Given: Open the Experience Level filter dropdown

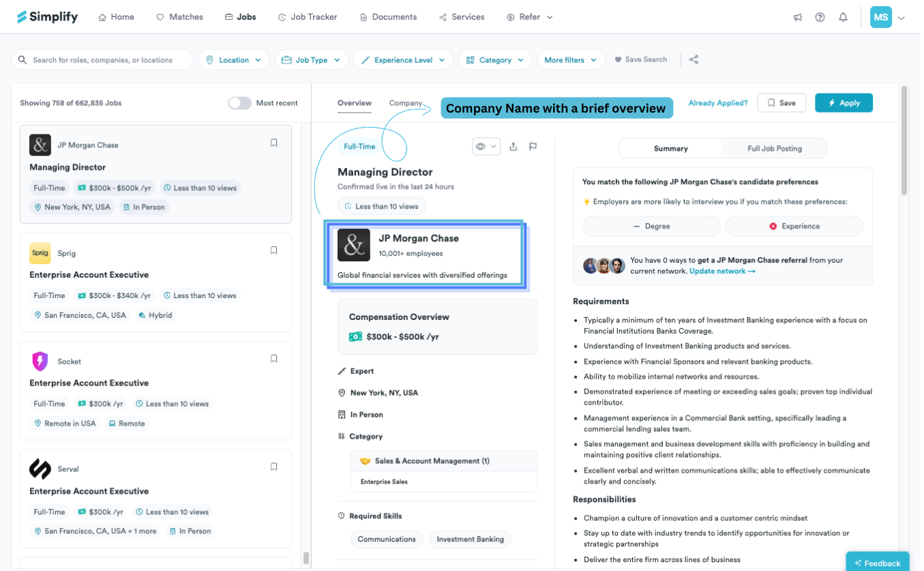Looking at the screenshot, I should click(403, 60).
